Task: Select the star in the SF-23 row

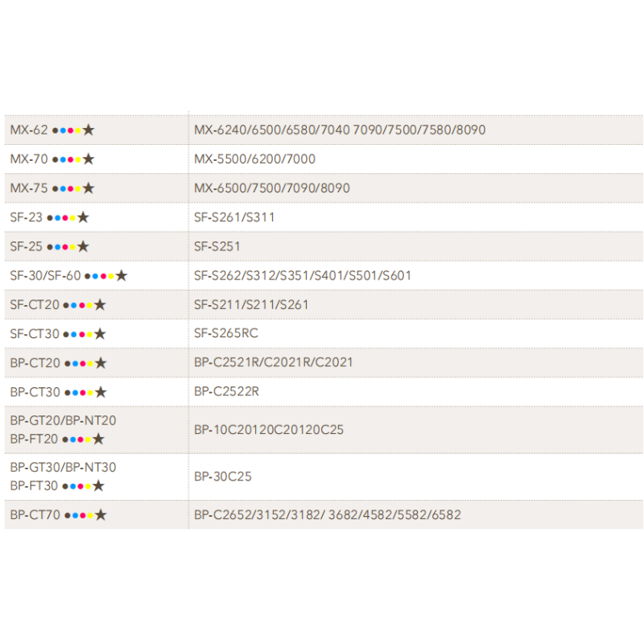Action: (83, 217)
